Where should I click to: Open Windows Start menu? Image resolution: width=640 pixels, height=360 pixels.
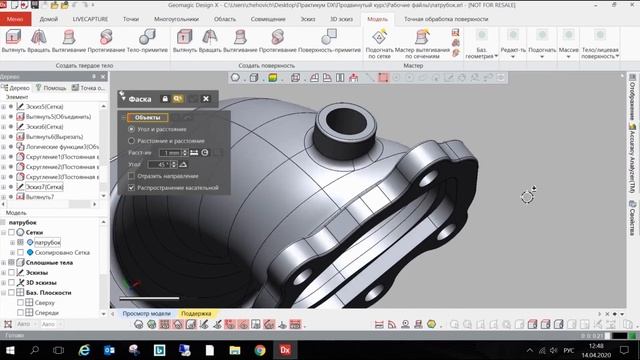[x=10, y=350]
